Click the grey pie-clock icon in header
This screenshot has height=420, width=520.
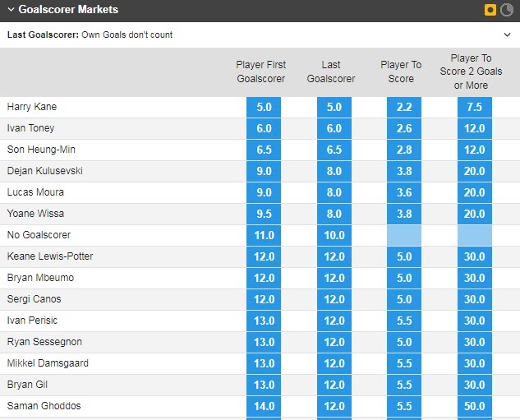507,10
